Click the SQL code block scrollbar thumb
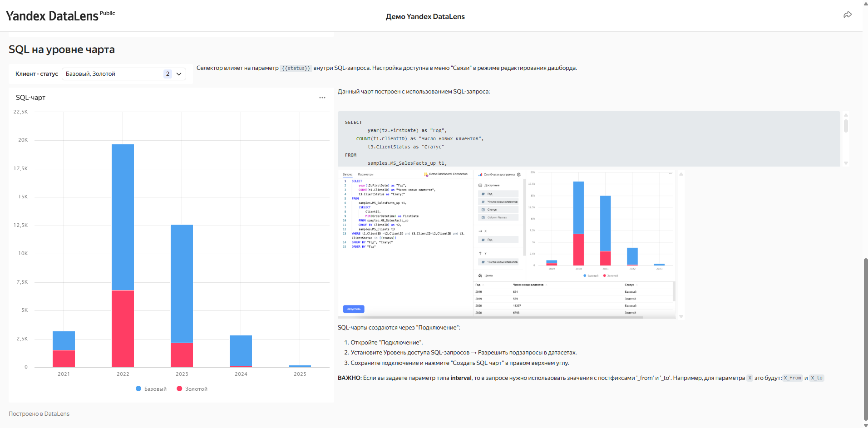This screenshot has width=868, height=428. (846, 126)
